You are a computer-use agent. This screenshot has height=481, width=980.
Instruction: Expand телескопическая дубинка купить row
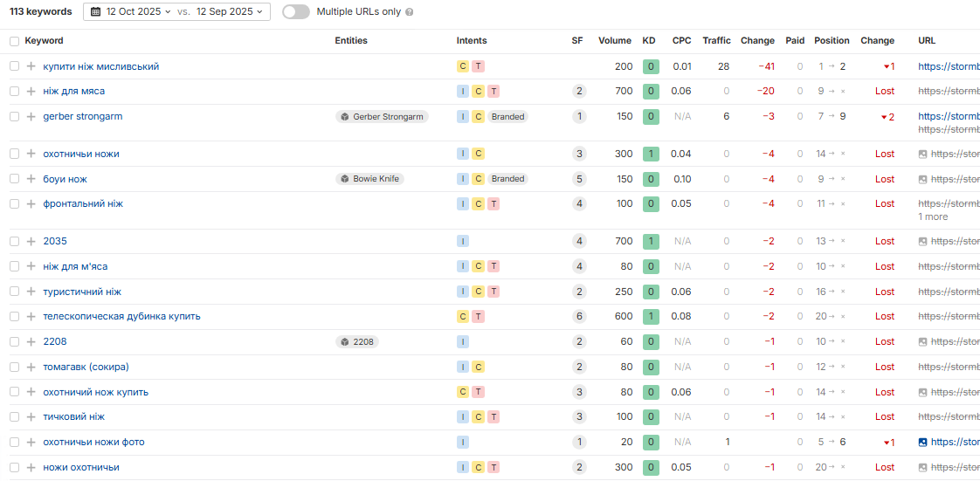click(31, 317)
